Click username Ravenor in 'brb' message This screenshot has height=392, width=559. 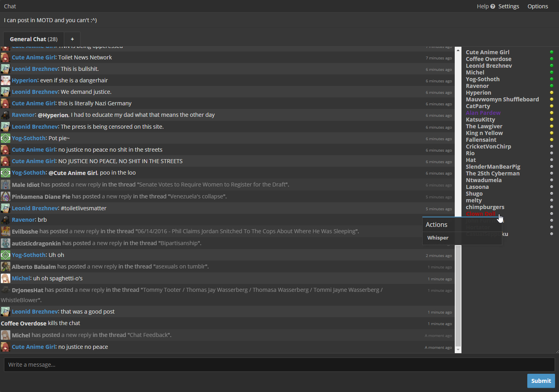23,220
